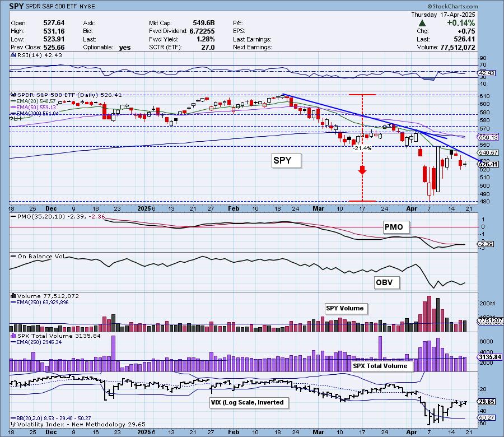Screen dimensions: 504x437
Task: Click the -21.4% decline annotation
Action: (x=362, y=148)
